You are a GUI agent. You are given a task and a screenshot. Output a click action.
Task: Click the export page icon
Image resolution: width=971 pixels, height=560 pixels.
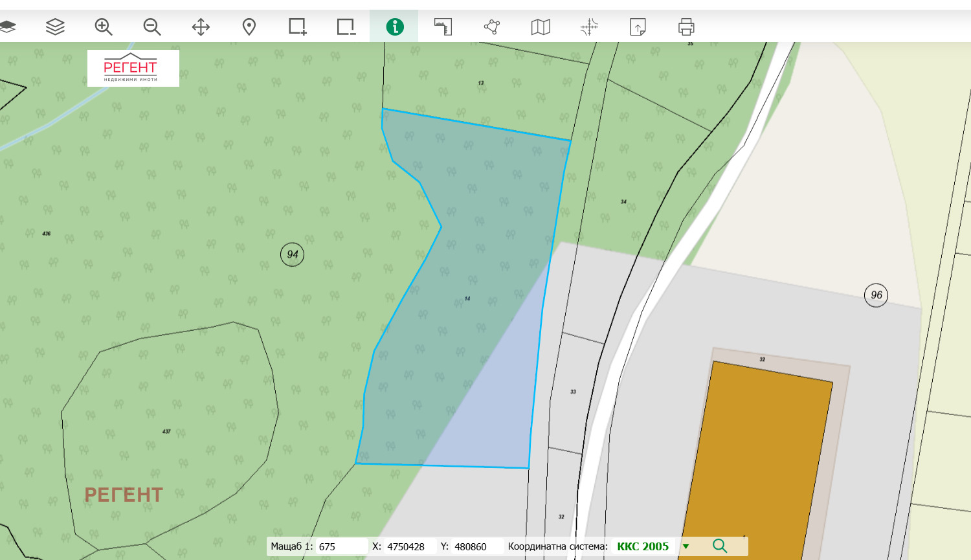638,27
